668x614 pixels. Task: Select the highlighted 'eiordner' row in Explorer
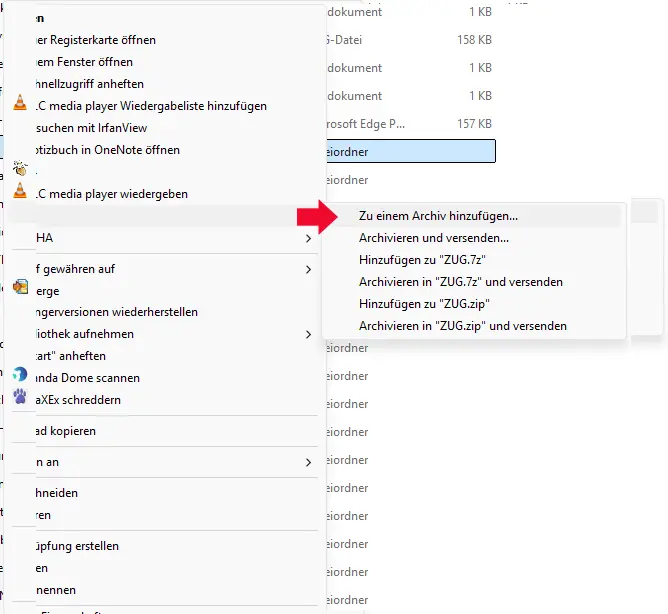pyautogui.click(x=410, y=151)
